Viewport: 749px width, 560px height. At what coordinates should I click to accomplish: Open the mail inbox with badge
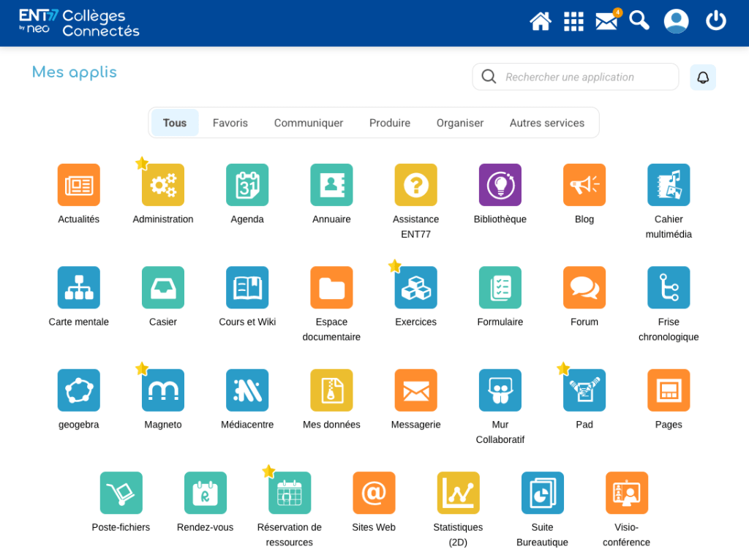coord(606,21)
